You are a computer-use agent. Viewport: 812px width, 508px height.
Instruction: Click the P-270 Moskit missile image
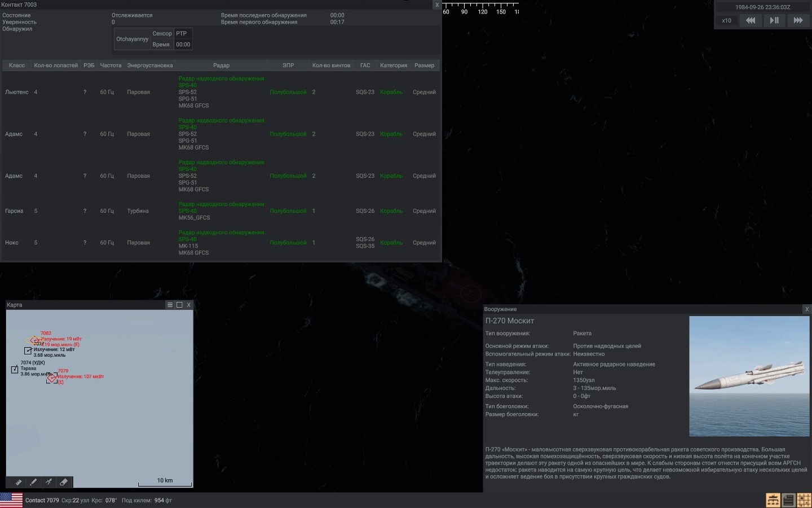click(x=749, y=376)
